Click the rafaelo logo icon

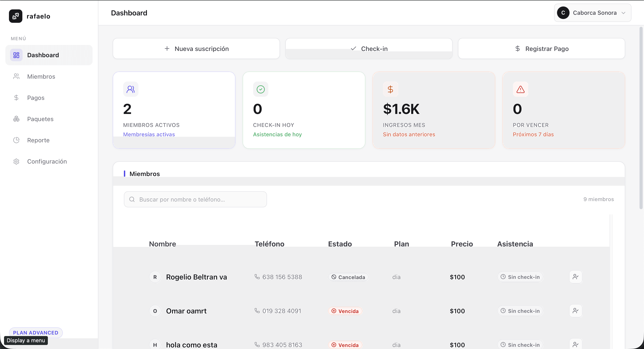pyautogui.click(x=15, y=16)
